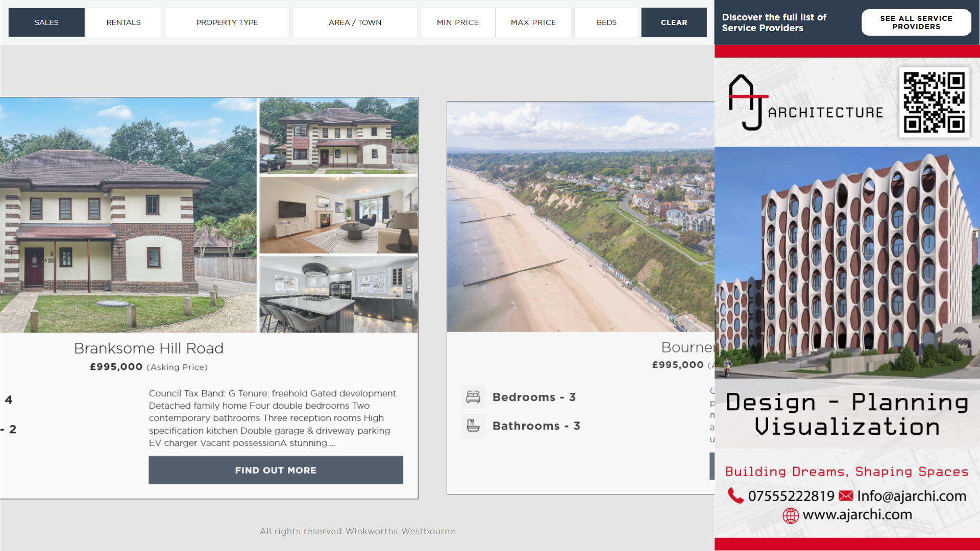Expand the AREA / TOWN dropdown
Image resolution: width=980 pixels, height=551 pixels.
tap(355, 22)
